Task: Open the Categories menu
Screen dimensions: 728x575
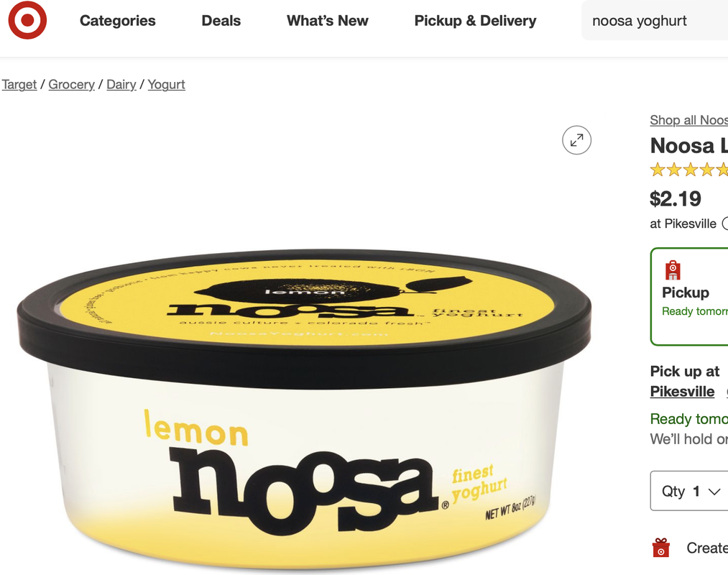Action: pos(117,21)
